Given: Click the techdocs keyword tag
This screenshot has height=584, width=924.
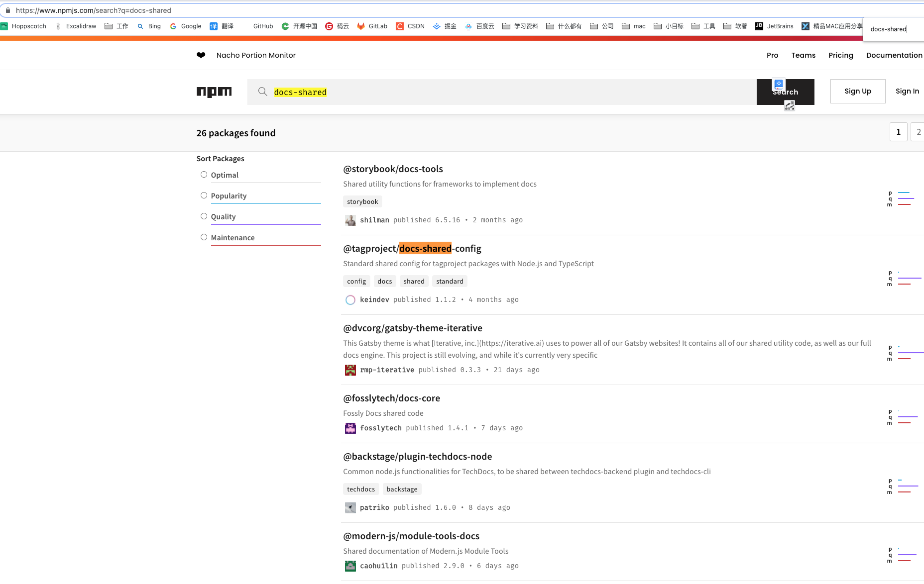Looking at the screenshot, I should pos(361,489).
